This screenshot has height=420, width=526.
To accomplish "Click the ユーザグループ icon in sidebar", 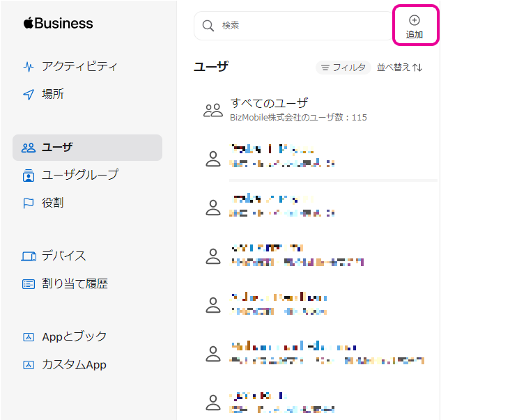I will click(29, 175).
